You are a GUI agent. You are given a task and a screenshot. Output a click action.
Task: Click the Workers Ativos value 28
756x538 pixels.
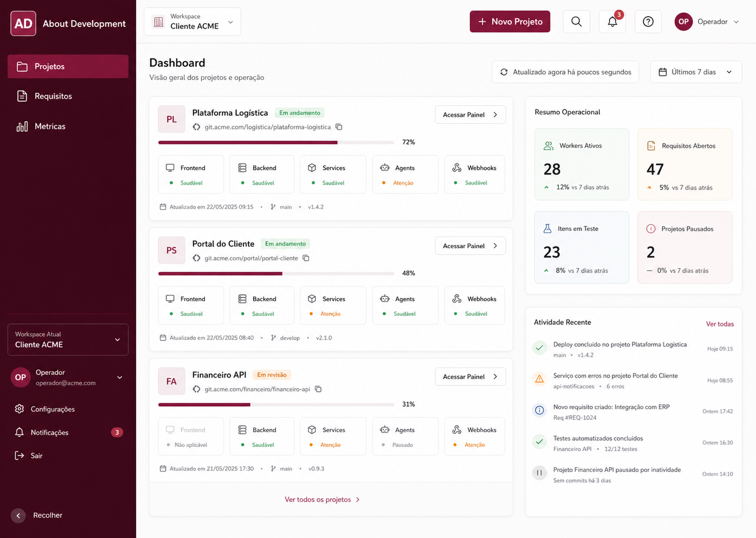552,169
